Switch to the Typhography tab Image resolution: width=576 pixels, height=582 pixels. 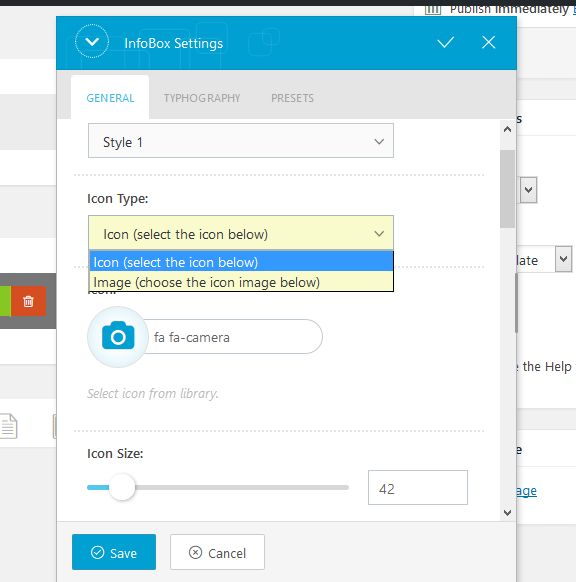coord(202,98)
